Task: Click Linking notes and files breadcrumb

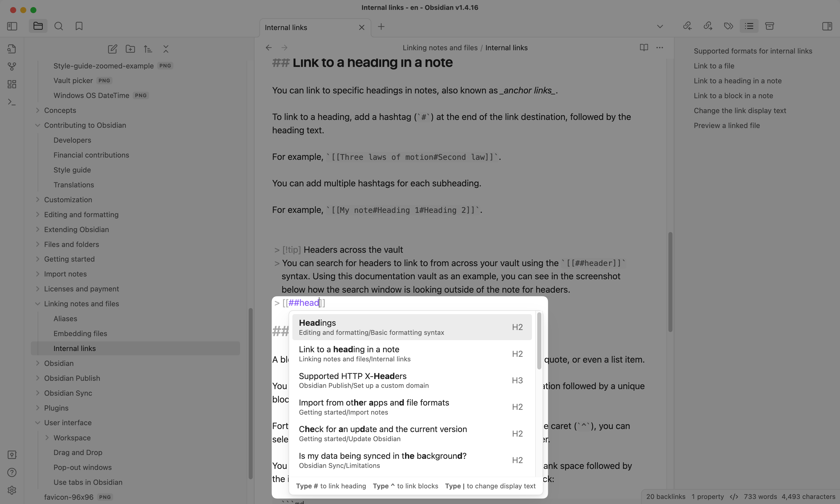Action: pos(440,48)
